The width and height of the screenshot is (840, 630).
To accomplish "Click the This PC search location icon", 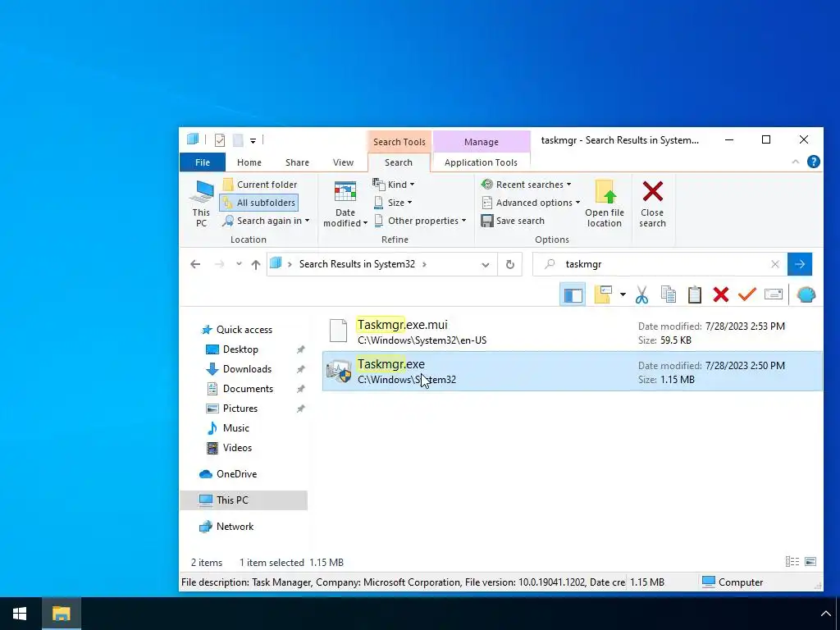I will click(x=202, y=203).
